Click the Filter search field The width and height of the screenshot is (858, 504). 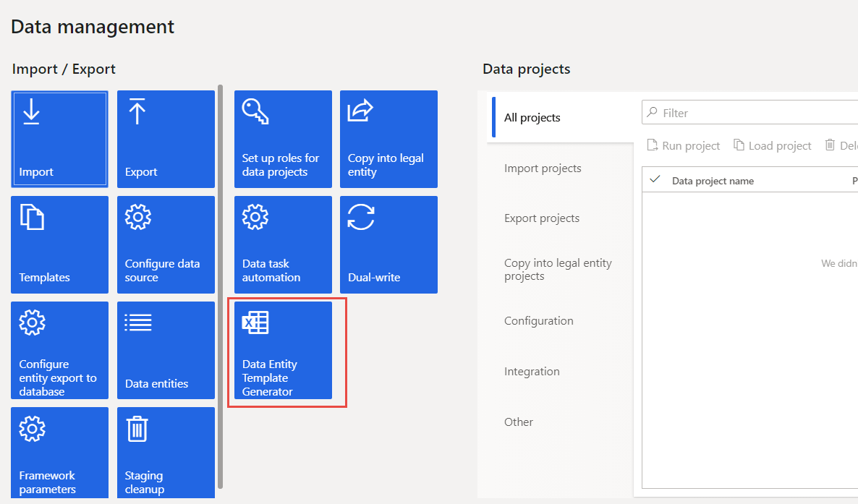752,113
